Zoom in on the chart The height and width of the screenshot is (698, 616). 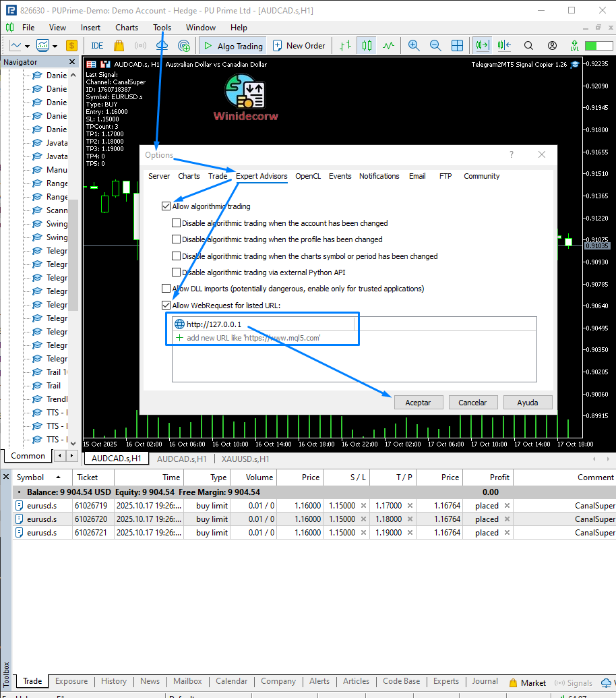click(x=414, y=46)
